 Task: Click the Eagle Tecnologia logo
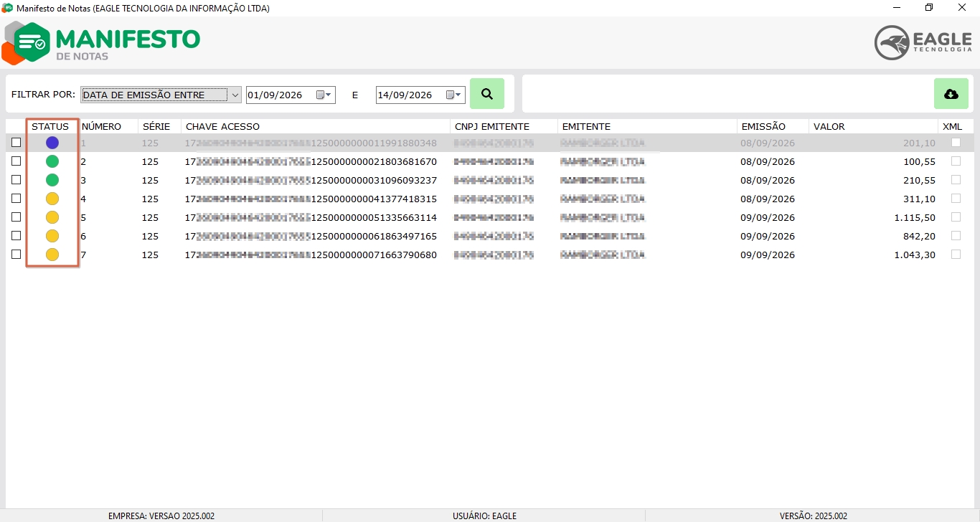tap(923, 43)
